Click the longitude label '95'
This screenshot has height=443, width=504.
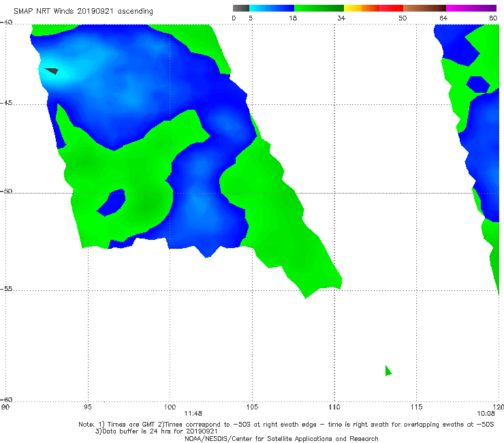pyautogui.click(x=87, y=408)
